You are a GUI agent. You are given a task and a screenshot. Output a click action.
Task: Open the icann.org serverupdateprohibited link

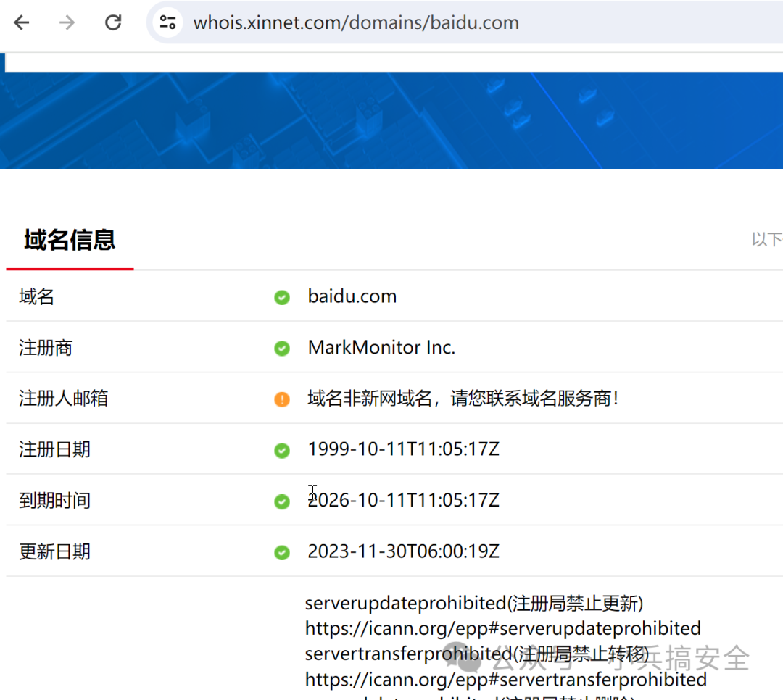pos(502,628)
